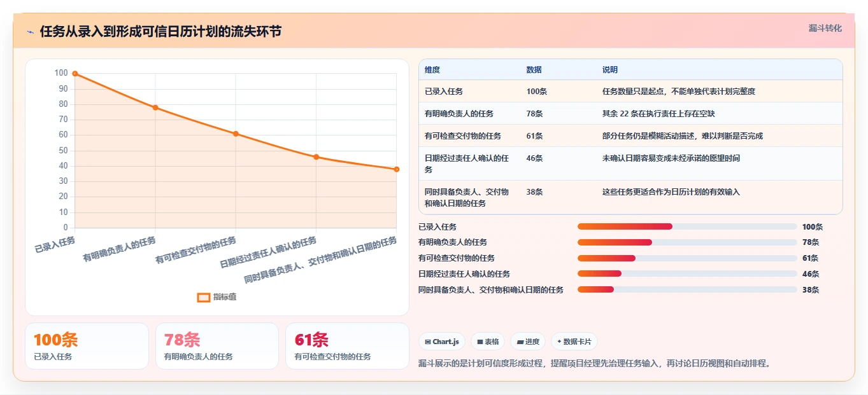Click the table value 61条
Image resolution: width=868 pixels, height=395 pixels.
point(535,136)
